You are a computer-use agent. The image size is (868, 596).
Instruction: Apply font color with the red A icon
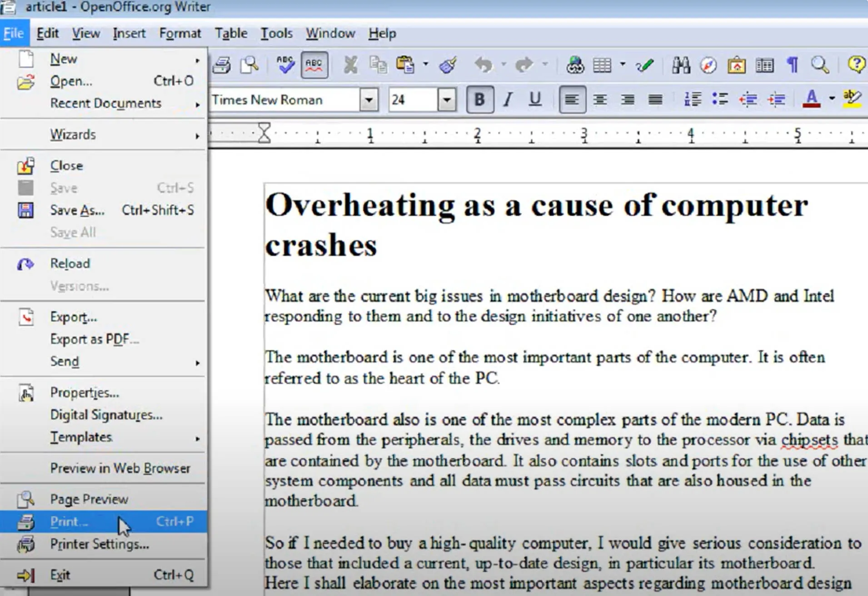click(812, 99)
